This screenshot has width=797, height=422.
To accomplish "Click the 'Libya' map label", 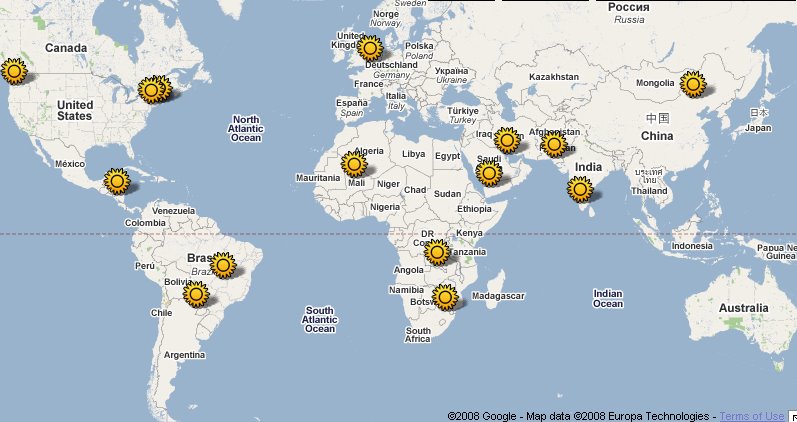I will pyautogui.click(x=413, y=154).
